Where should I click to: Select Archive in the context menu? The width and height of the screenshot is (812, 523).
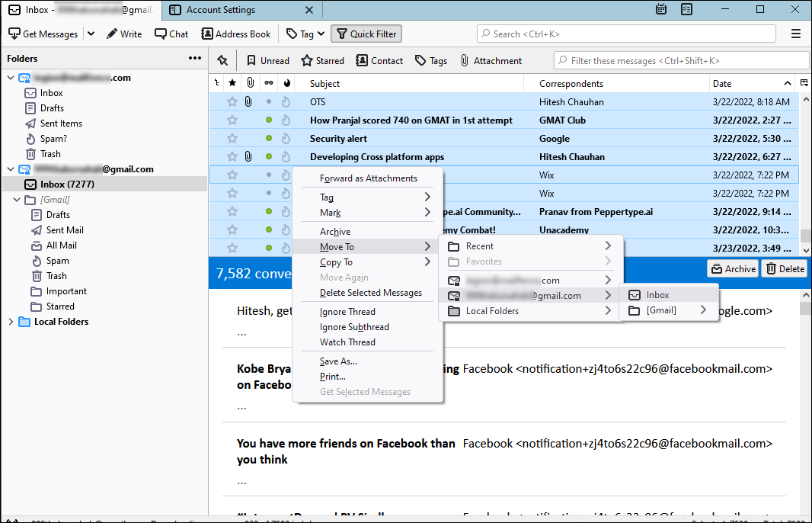pyautogui.click(x=368, y=231)
